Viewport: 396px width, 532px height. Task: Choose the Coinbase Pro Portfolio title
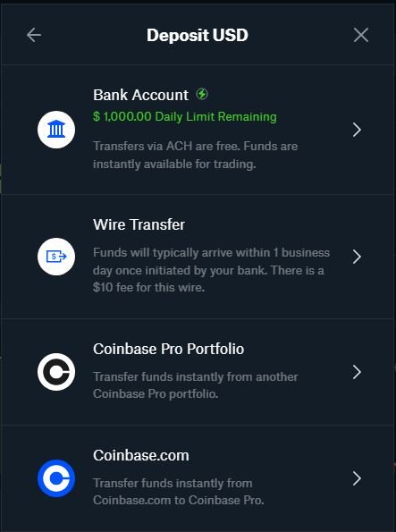coord(169,349)
